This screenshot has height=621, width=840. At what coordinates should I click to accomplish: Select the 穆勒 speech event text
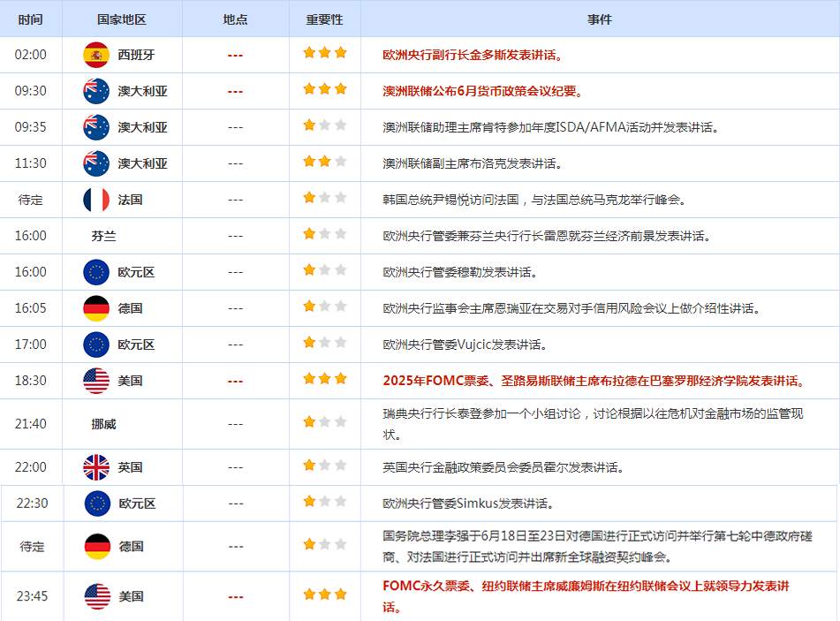[x=460, y=272]
